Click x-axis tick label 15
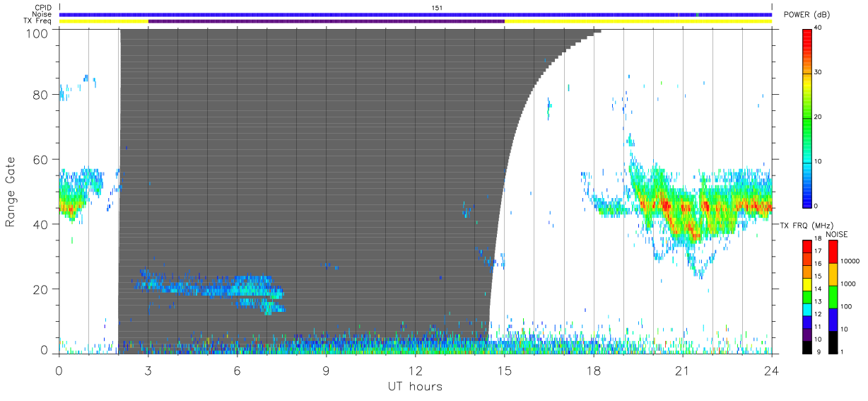868x401 pixels. (x=505, y=370)
